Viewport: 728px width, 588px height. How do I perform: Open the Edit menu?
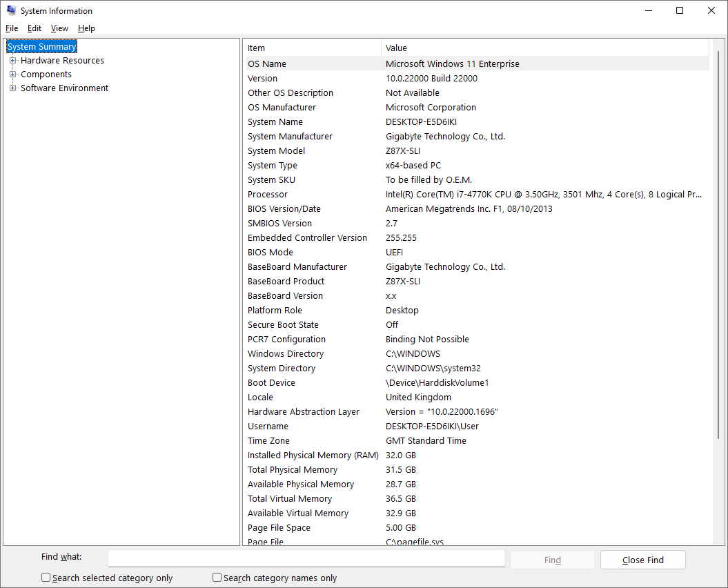(35, 28)
